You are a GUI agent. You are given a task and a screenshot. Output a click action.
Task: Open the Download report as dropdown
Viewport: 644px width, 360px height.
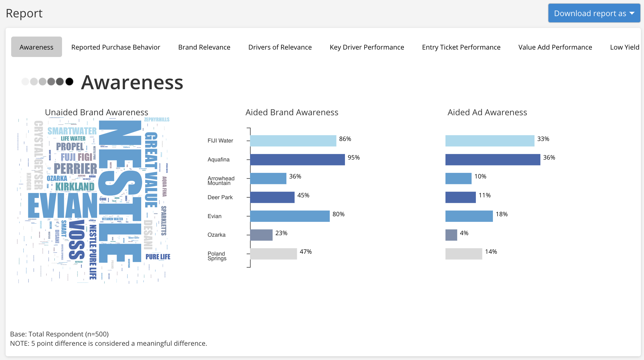click(594, 13)
